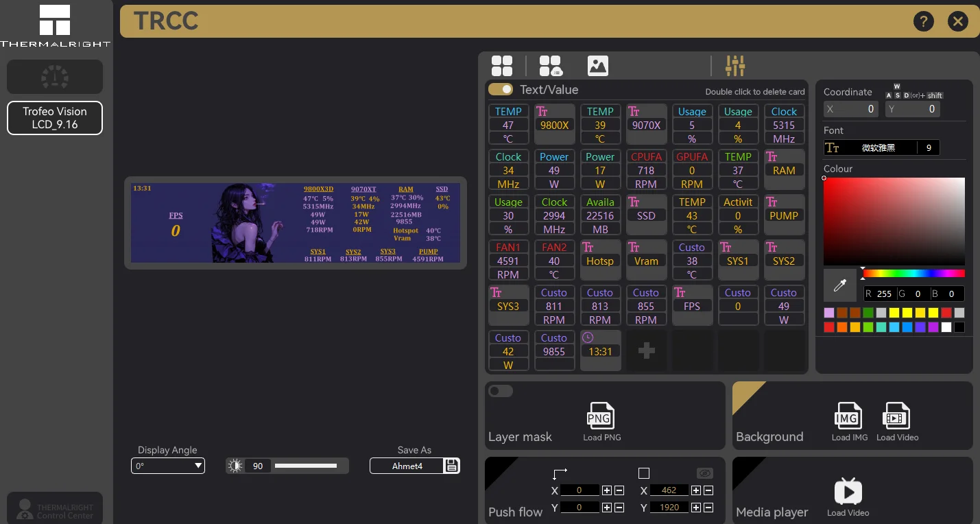Open the sliders settings tab

pyautogui.click(x=735, y=66)
